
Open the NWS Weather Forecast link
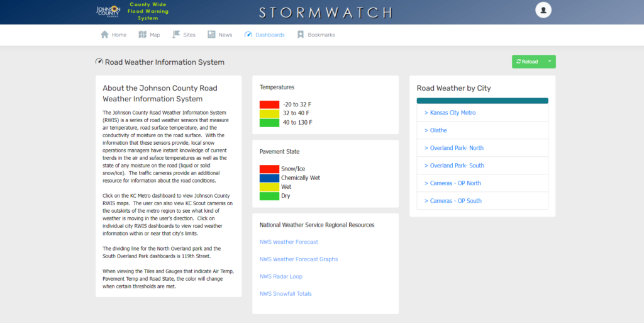(289, 242)
